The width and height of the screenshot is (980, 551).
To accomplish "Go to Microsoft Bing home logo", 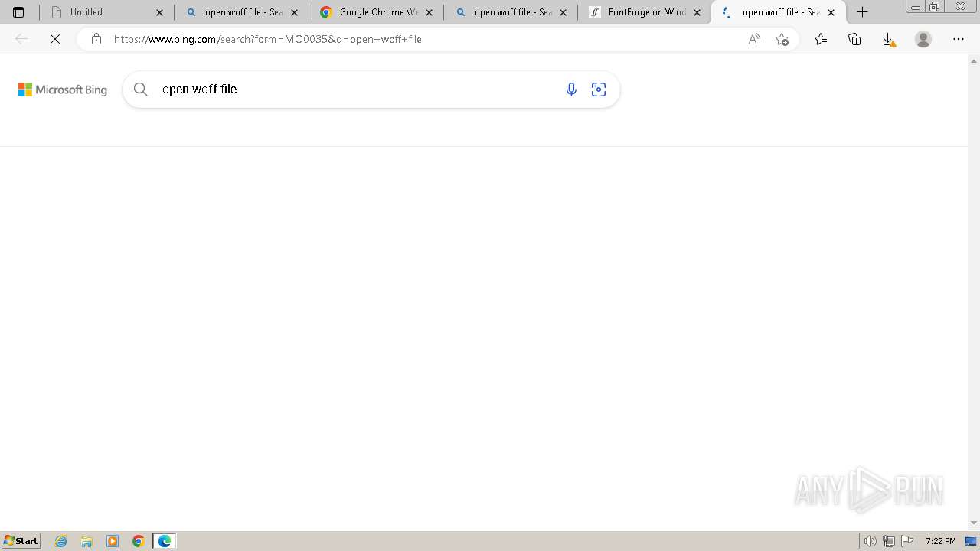I will (x=63, y=90).
